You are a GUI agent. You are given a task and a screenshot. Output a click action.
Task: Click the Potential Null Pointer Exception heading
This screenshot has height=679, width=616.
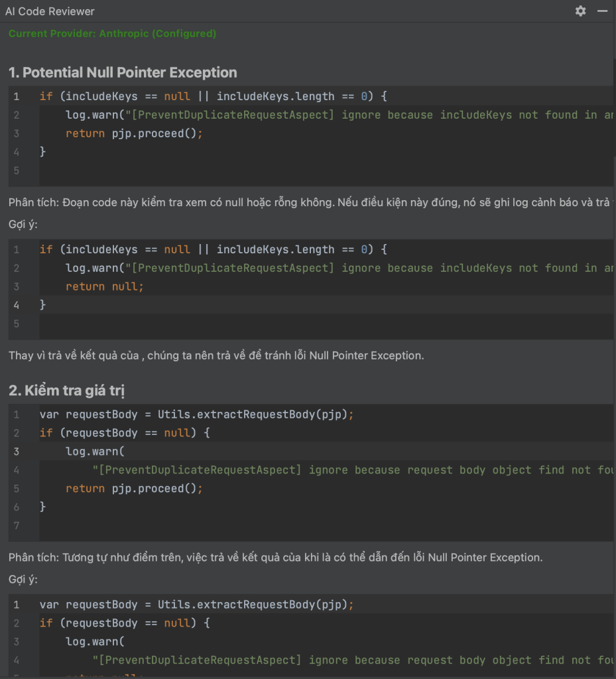pos(123,72)
